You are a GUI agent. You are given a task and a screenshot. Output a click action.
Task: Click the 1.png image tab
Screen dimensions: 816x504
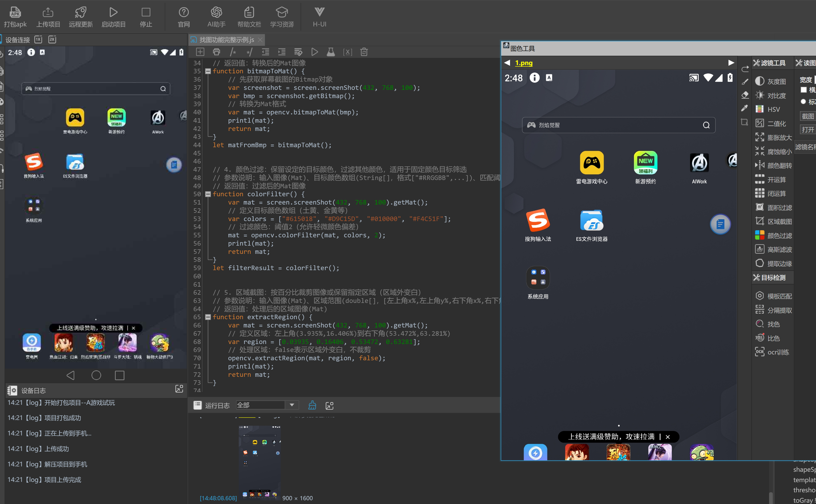click(x=523, y=63)
